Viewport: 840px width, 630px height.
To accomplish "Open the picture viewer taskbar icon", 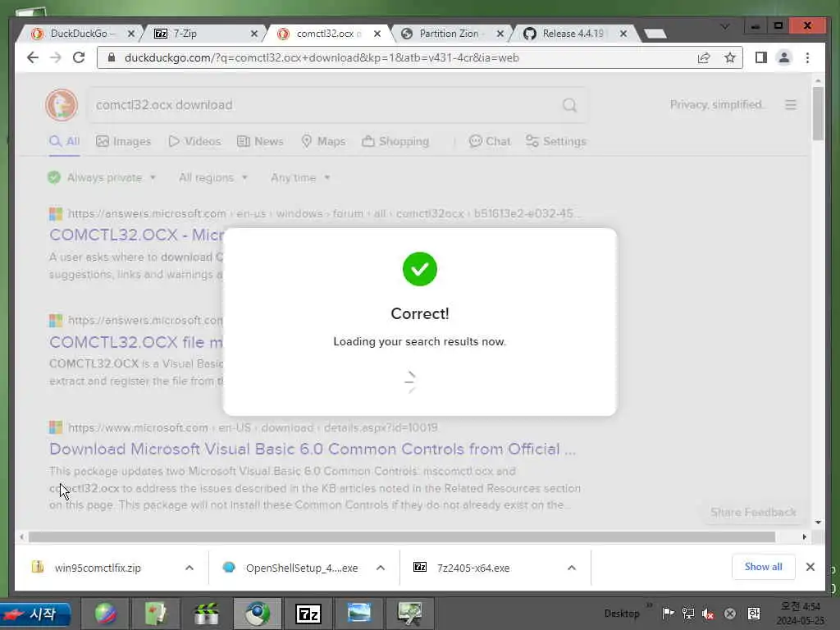I will coord(358,614).
